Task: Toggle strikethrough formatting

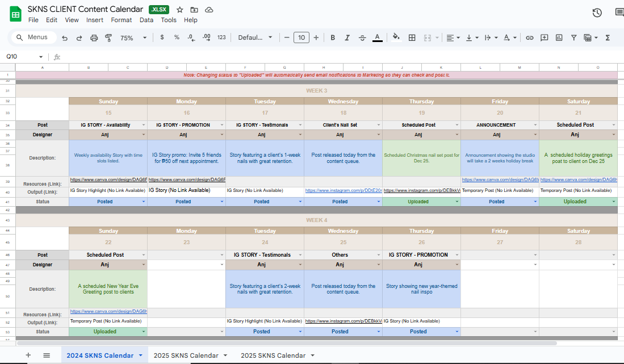Action: (362, 37)
